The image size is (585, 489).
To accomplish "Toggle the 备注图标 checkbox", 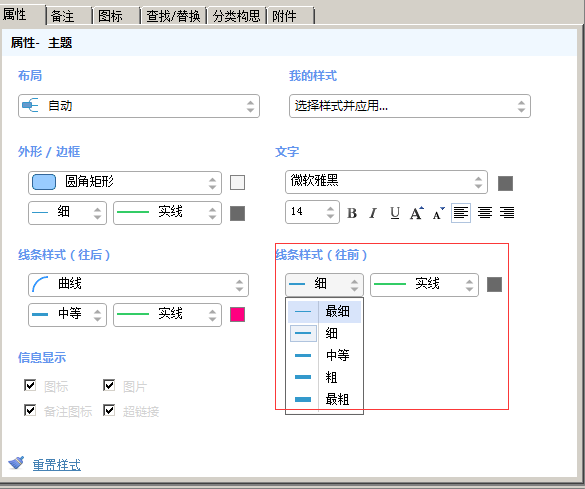I will 30,410.
